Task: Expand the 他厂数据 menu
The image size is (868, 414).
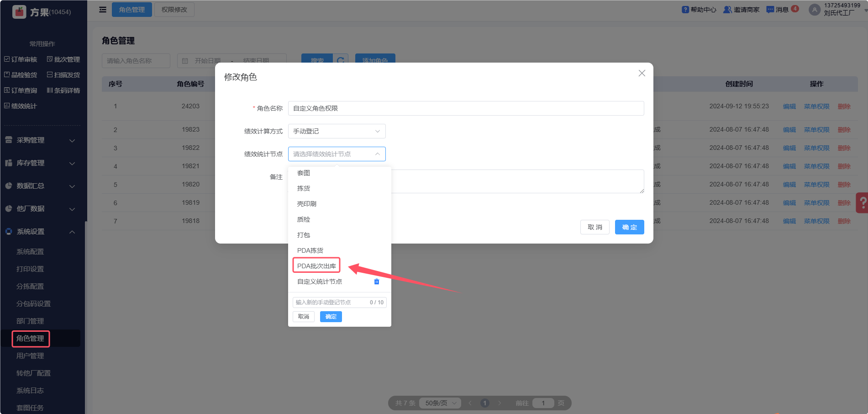Action: click(40, 209)
